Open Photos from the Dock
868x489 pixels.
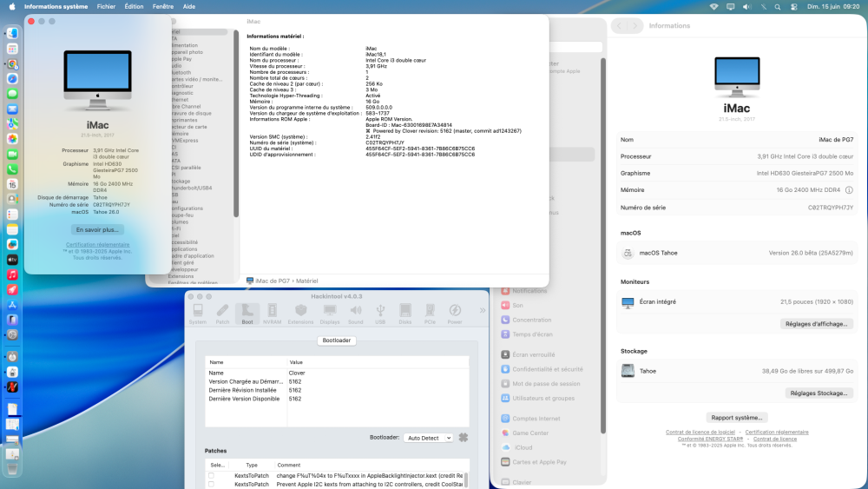coord(12,139)
